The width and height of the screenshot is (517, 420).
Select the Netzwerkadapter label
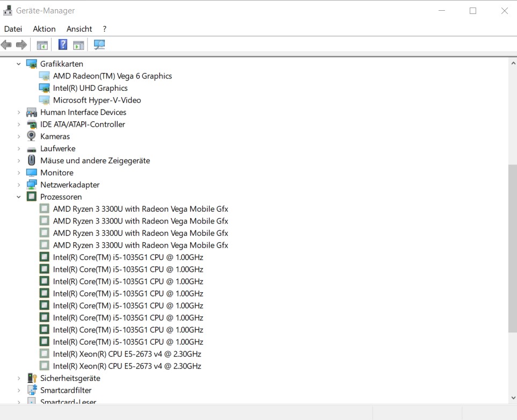70,185
